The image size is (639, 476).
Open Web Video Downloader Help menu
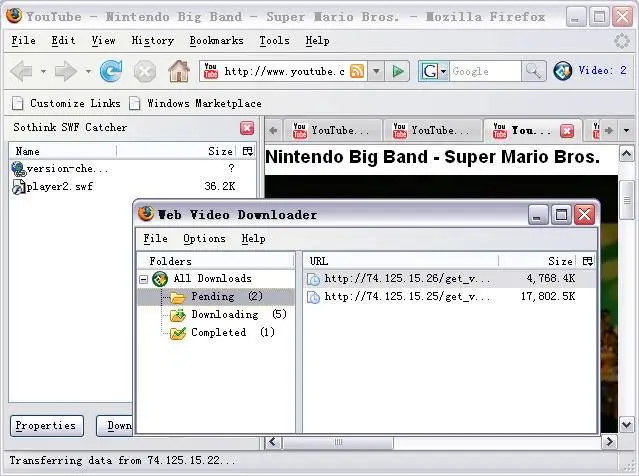click(x=253, y=239)
